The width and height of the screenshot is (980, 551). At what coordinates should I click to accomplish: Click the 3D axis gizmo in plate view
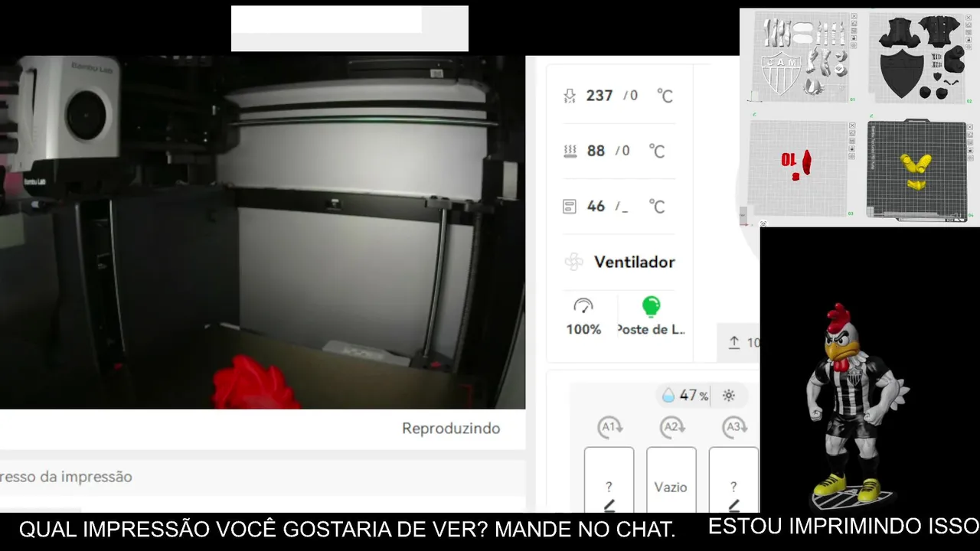(x=744, y=217)
